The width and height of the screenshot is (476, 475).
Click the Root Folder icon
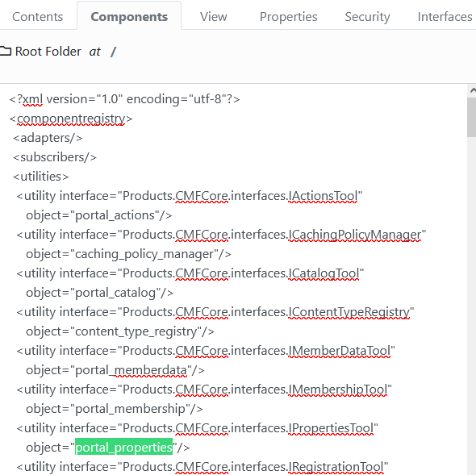pos(5,52)
